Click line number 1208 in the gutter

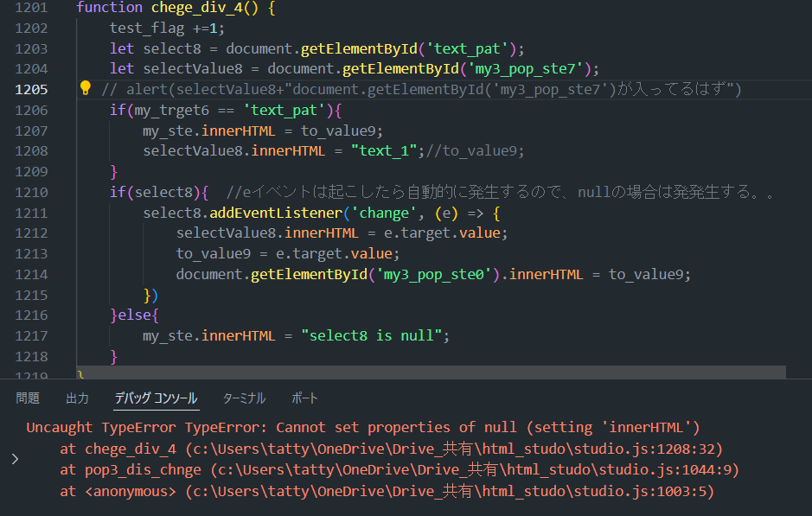coord(31,151)
